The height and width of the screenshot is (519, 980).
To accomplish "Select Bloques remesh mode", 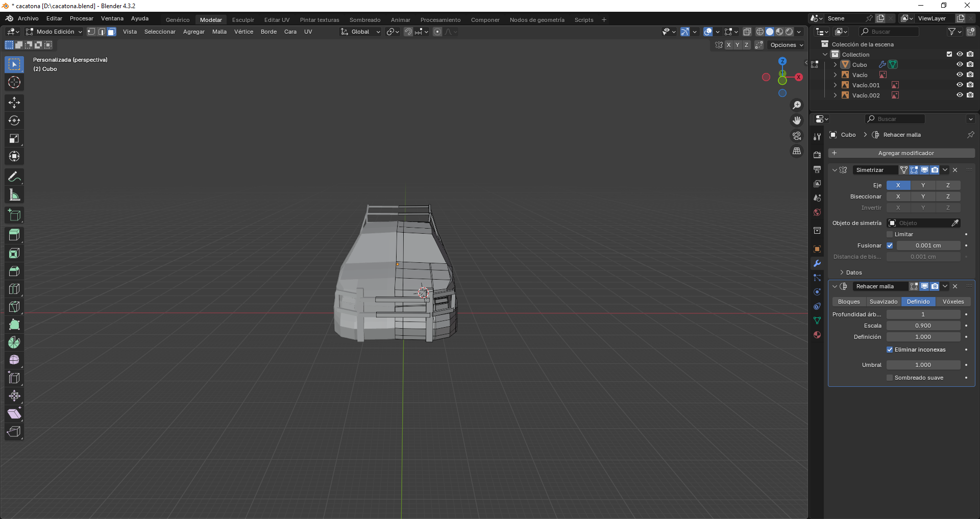I will tap(849, 302).
